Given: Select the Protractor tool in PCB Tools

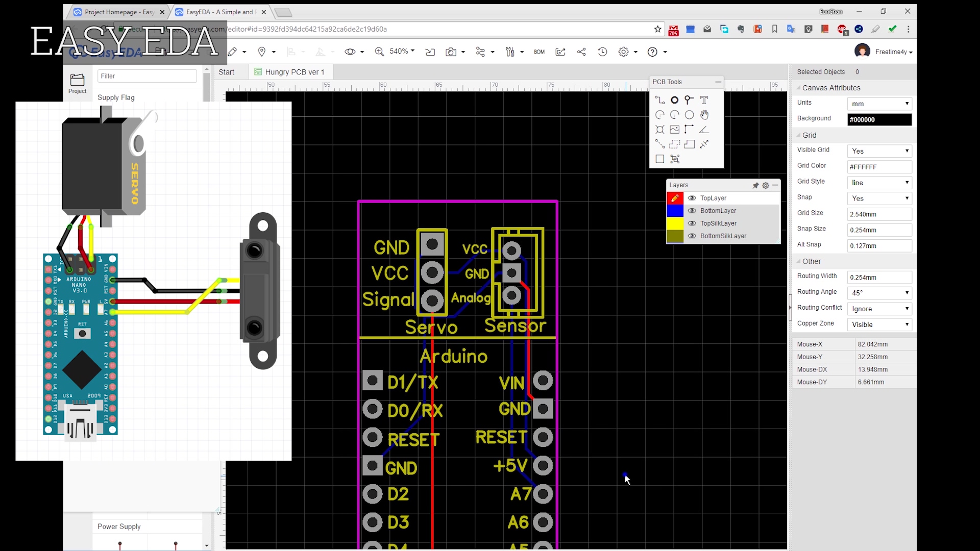Looking at the screenshot, I should click(x=704, y=130).
